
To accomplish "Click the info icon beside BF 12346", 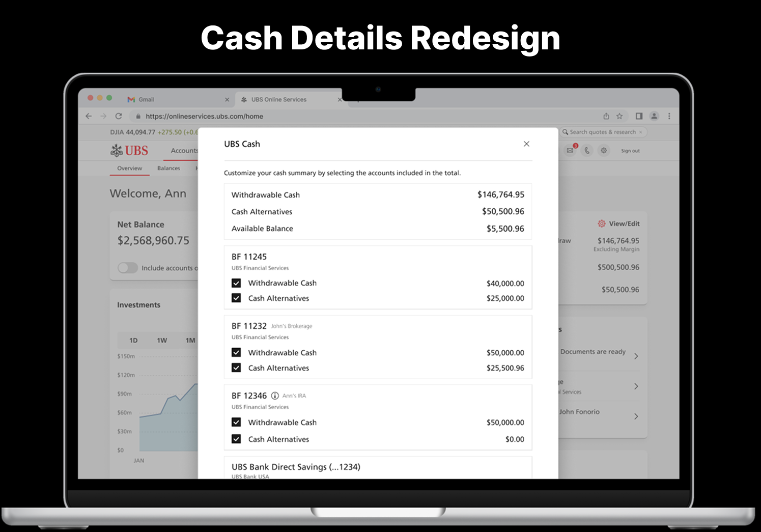I will [275, 396].
